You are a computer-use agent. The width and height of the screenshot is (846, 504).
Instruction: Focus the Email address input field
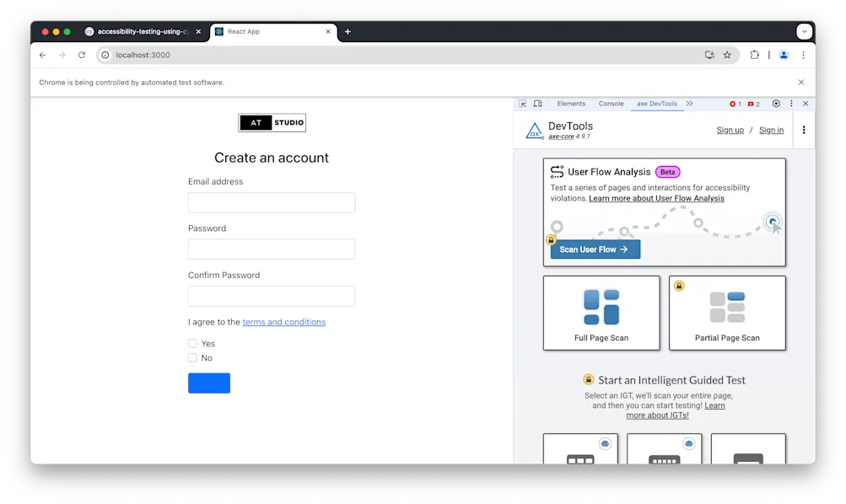(272, 202)
